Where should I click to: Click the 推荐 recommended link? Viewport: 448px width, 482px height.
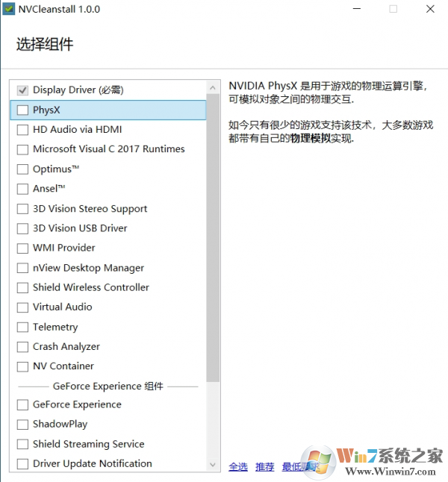(x=264, y=466)
